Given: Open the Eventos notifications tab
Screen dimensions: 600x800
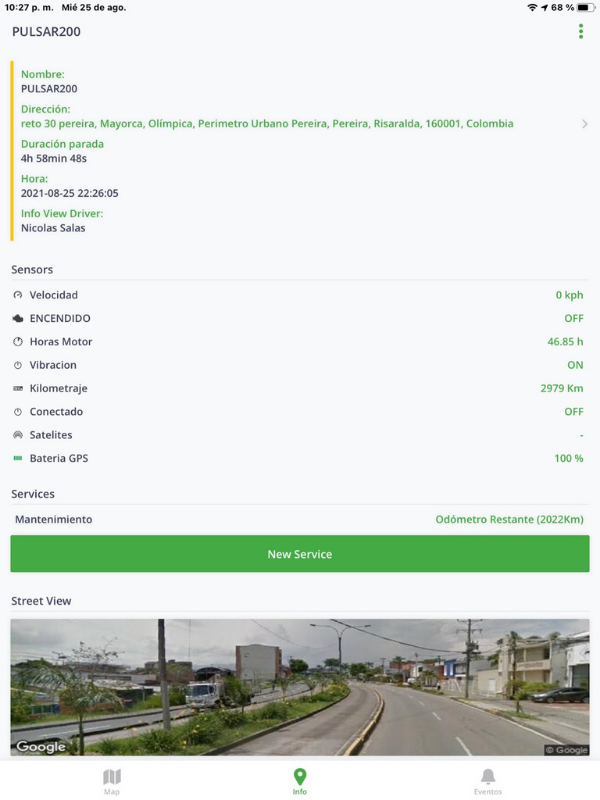Looking at the screenshot, I should [488, 781].
